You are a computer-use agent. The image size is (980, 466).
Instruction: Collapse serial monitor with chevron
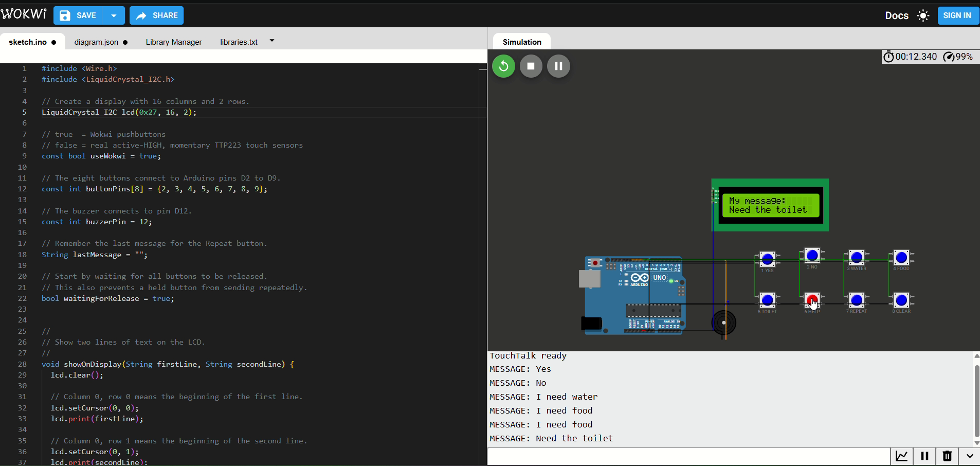(x=969, y=456)
